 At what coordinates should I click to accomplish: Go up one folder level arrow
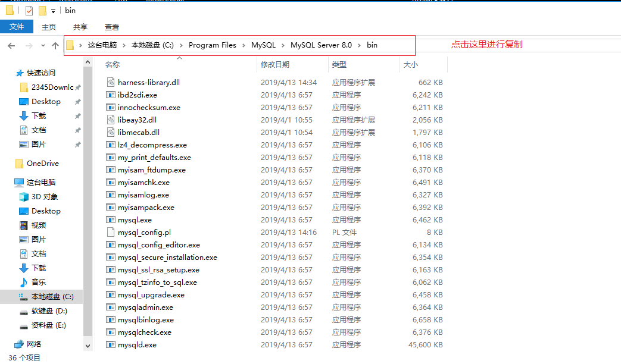pyautogui.click(x=55, y=46)
